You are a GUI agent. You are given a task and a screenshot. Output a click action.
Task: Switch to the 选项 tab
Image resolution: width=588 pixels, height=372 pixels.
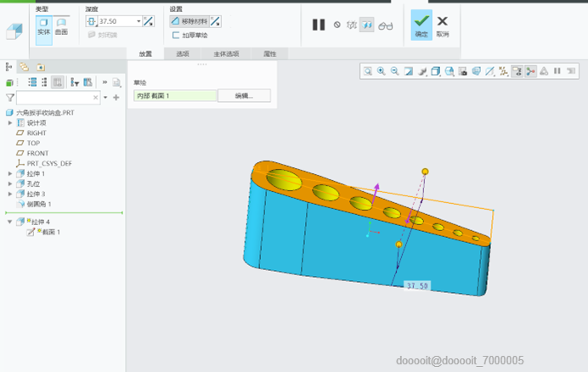(x=183, y=54)
